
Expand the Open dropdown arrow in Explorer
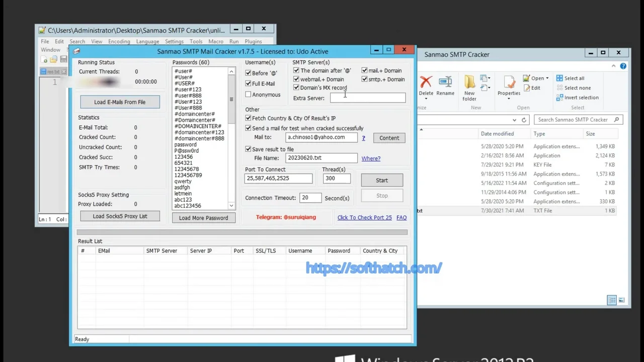coord(547,78)
